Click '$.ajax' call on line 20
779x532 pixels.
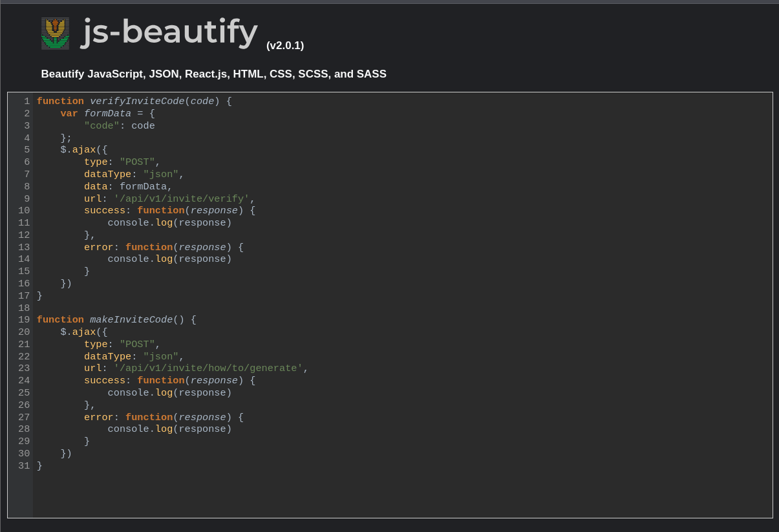[x=78, y=332]
